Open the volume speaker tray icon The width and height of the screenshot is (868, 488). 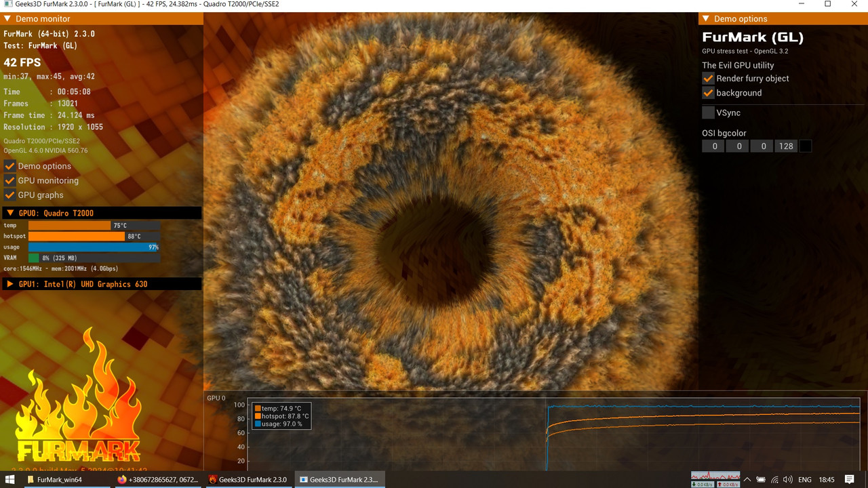[787, 479]
